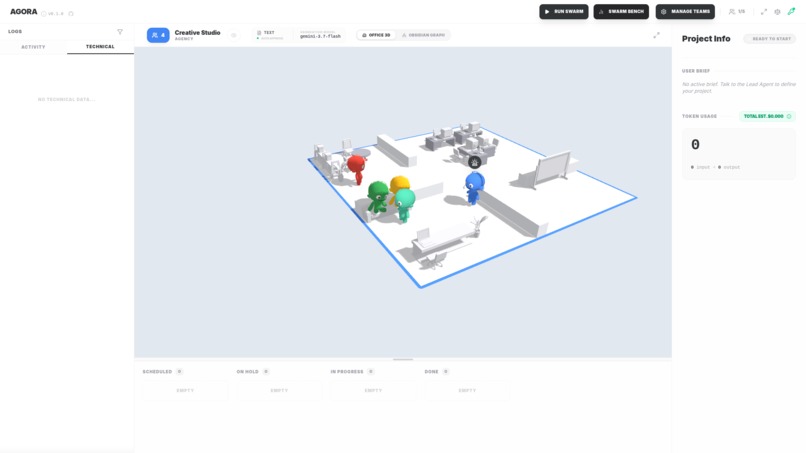Click the No Technical Data placeholder
Viewport: 806px width, 453px height.
point(66,99)
